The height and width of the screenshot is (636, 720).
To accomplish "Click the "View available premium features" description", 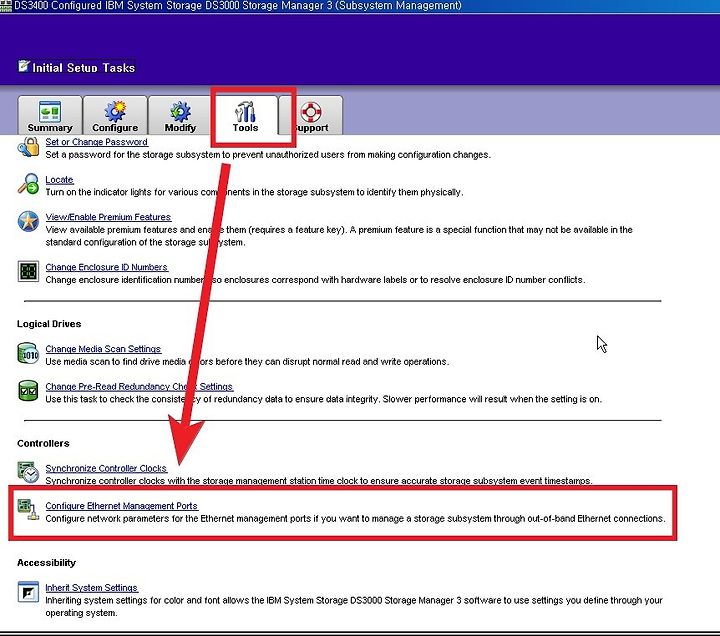I will pos(339,236).
